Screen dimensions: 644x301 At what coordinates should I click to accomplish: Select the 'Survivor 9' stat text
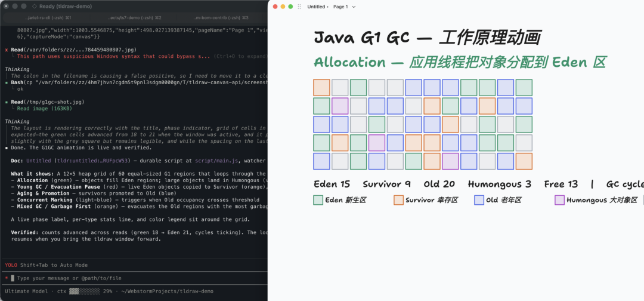tap(386, 184)
